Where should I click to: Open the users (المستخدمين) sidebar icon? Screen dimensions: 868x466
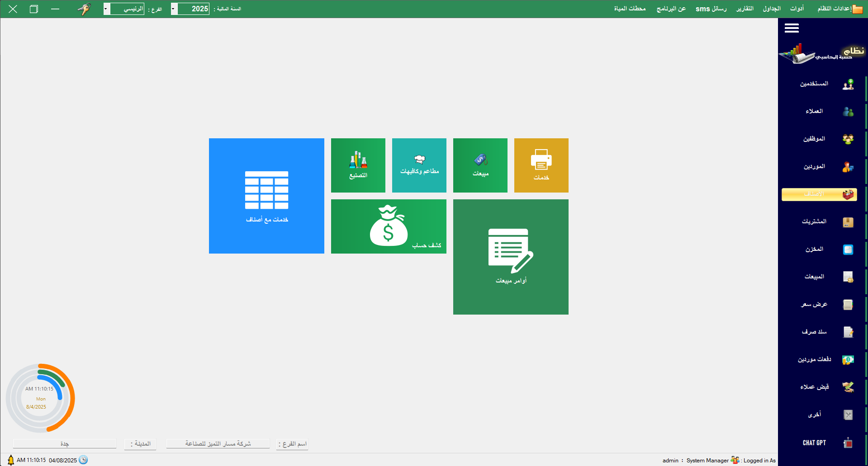[848, 84]
